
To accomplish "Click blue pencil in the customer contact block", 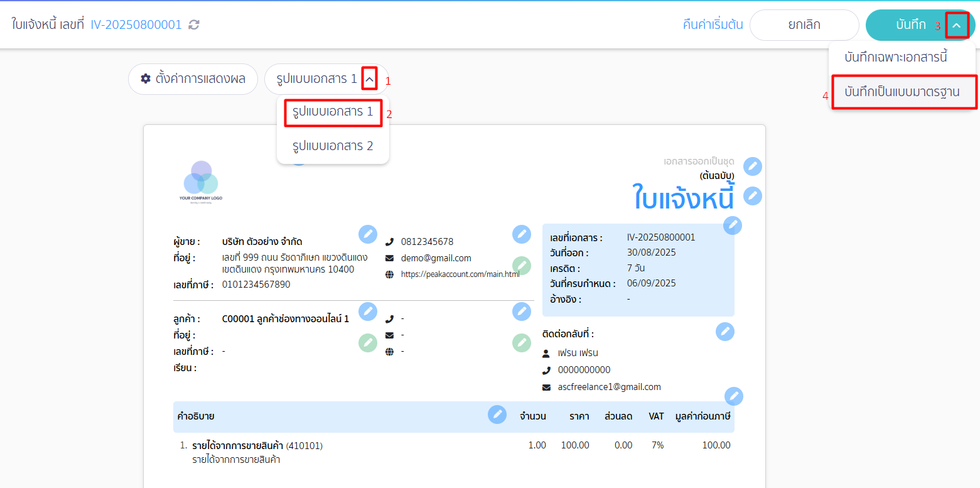I will coord(522,312).
